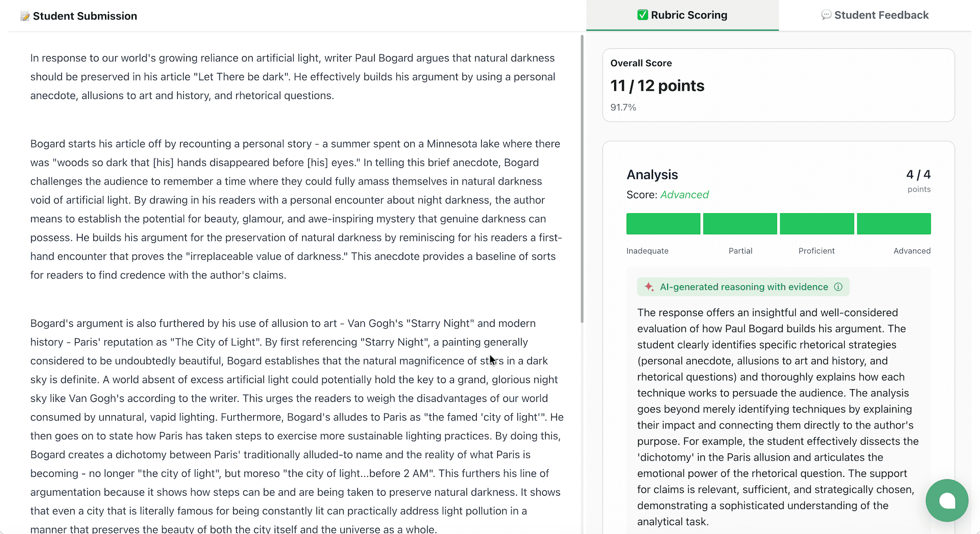The width and height of the screenshot is (980, 534).
Task: Click the green checkmark icon on Rubric Scoring
Action: tap(643, 15)
